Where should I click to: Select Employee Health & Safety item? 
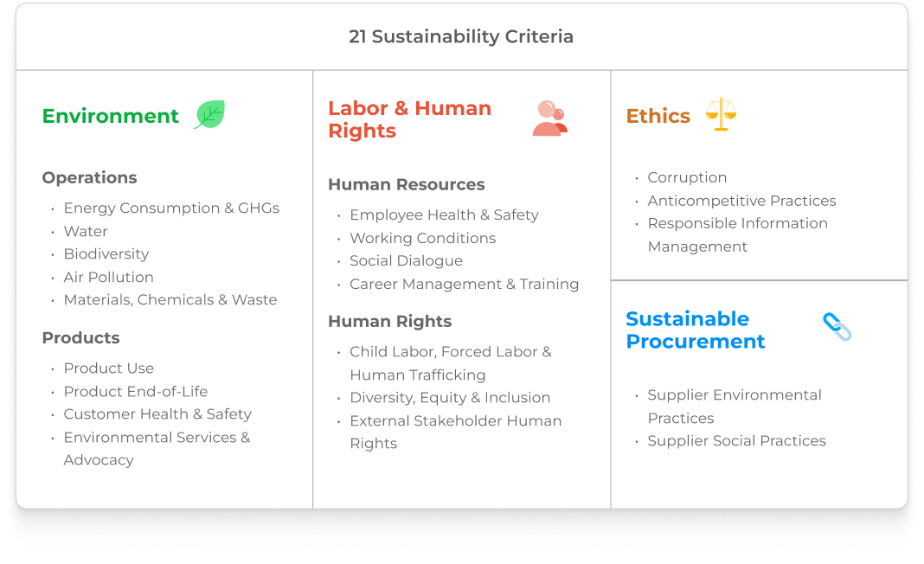pos(444,215)
